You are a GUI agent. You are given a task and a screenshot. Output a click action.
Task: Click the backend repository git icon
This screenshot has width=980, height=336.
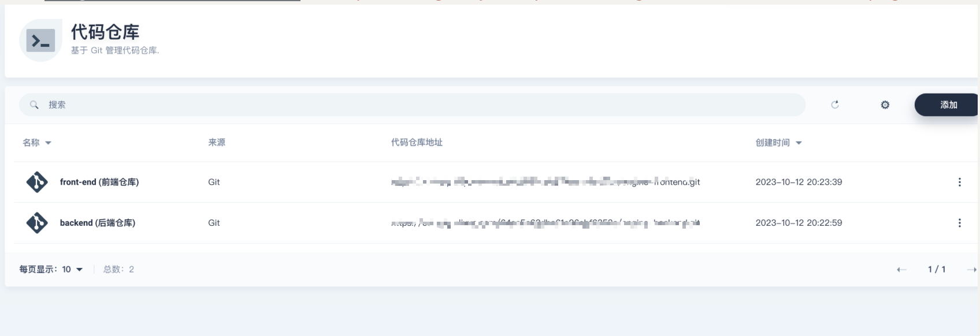click(37, 223)
